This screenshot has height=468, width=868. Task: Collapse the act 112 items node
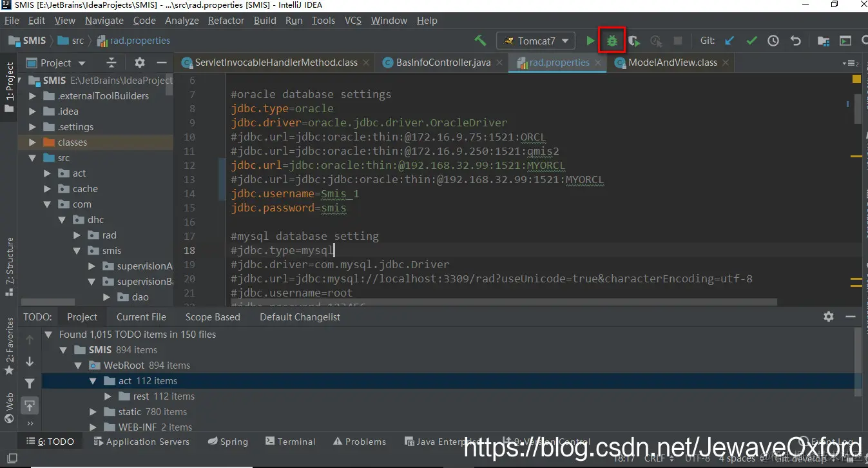[x=94, y=381]
